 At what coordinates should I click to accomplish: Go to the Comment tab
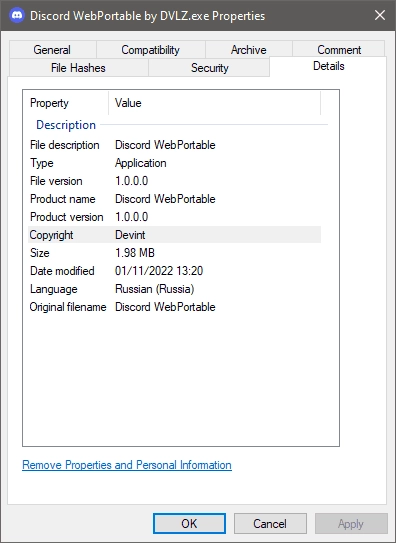pyautogui.click(x=339, y=50)
